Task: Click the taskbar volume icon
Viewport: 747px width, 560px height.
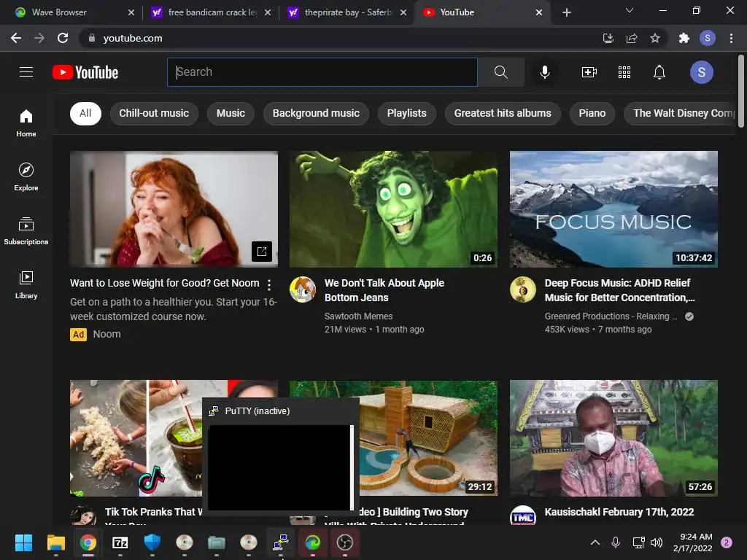Action: click(x=657, y=542)
